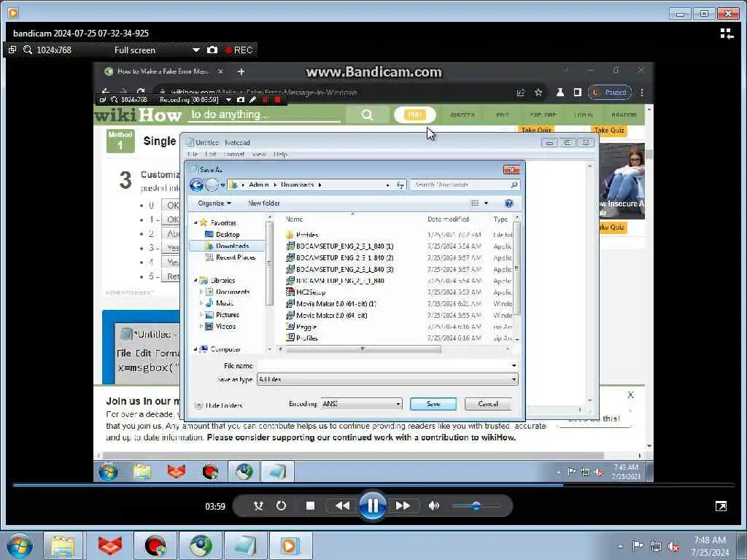Click the Save As help icon
747x560 pixels.
pyautogui.click(x=508, y=203)
